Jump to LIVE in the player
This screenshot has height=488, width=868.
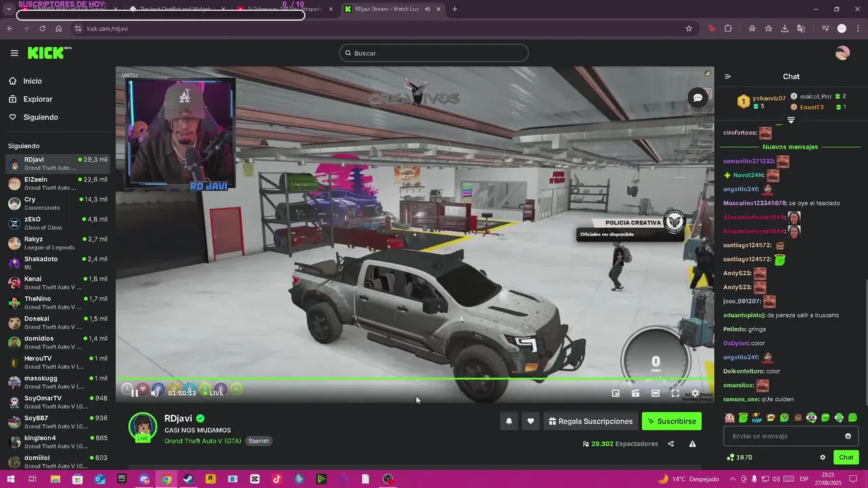[x=214, y=393]
